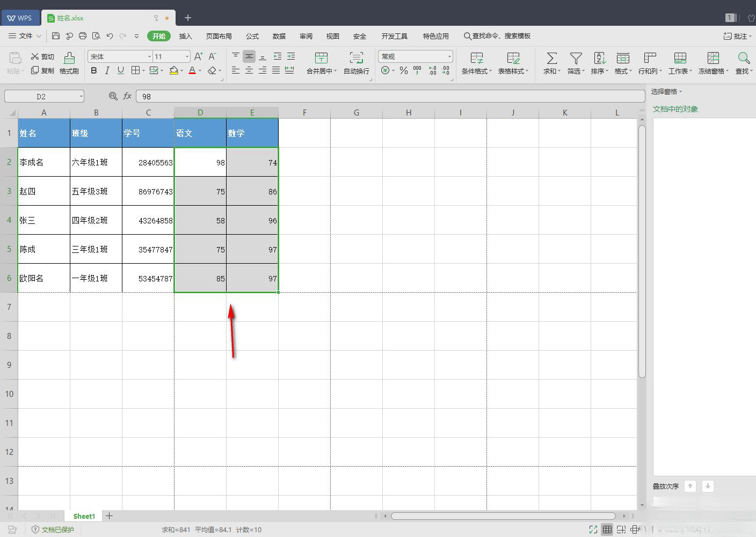Open Print Preview icon
This screenshot has height=537, width=756.
96,36
